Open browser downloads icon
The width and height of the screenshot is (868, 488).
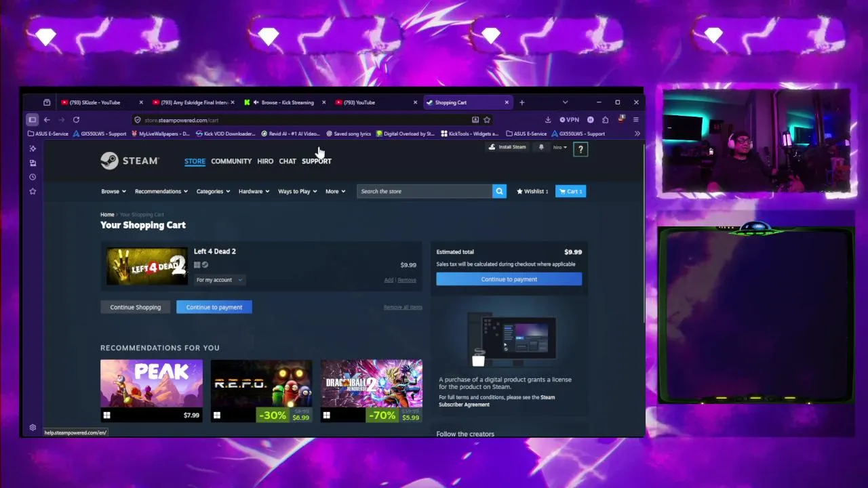pos(548,120)
